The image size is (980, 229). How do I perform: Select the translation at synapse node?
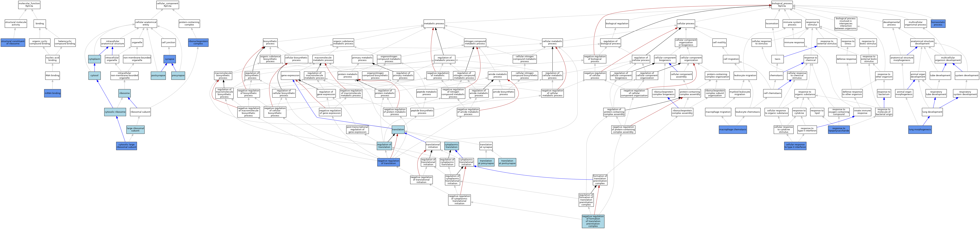pyautogui.click(x=486, y=146)
